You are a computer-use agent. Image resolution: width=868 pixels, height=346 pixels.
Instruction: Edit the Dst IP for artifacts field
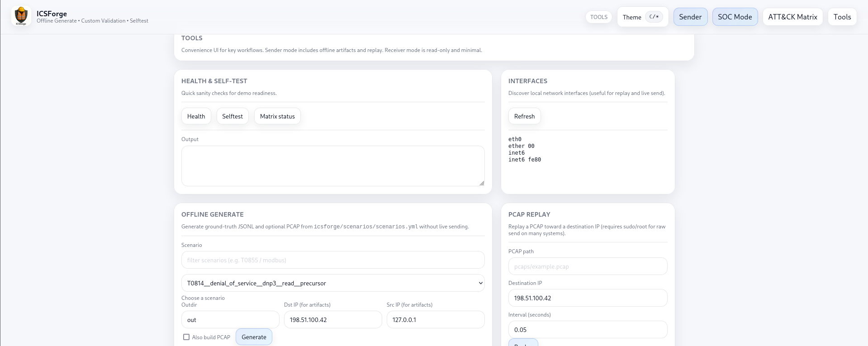(332, 320)
